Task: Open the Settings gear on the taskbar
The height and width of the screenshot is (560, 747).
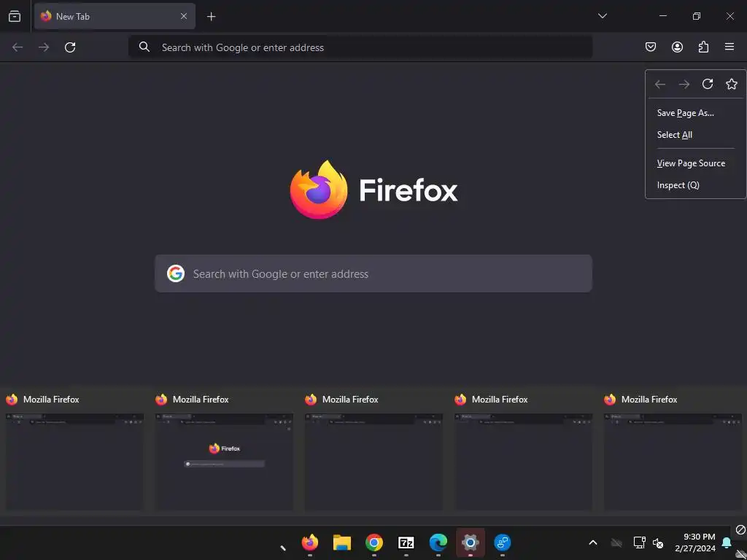Action: [471, 542]
